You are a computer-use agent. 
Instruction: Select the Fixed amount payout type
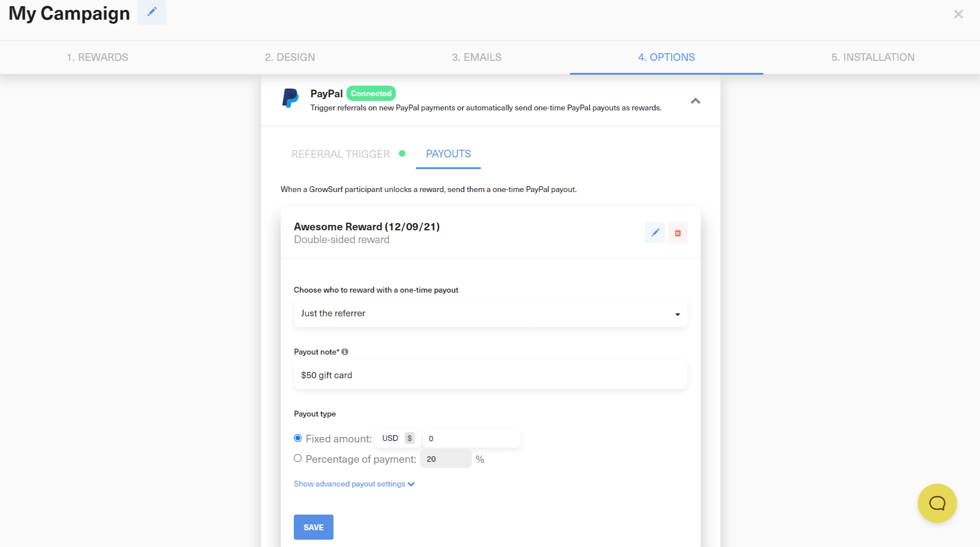click(x=297, y=438)
